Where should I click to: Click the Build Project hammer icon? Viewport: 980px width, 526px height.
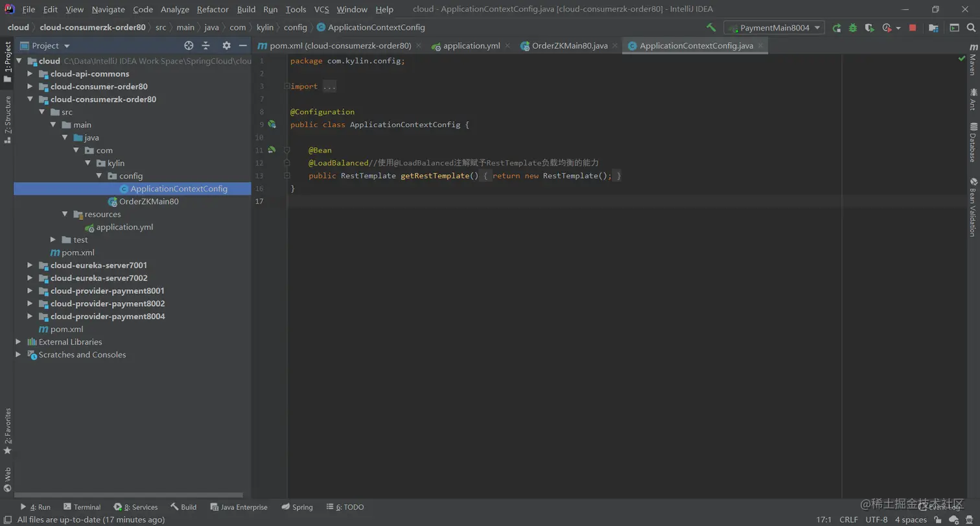tap(711, 28)
